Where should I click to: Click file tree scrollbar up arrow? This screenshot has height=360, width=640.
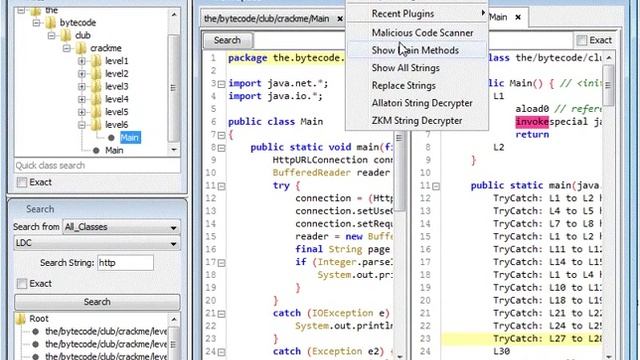click(x=174, y=15)
